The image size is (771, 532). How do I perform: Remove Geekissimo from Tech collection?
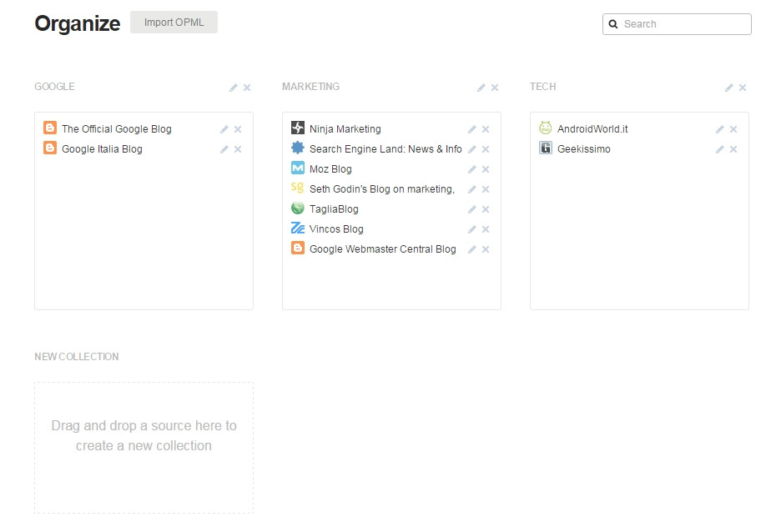pos(733,149)
